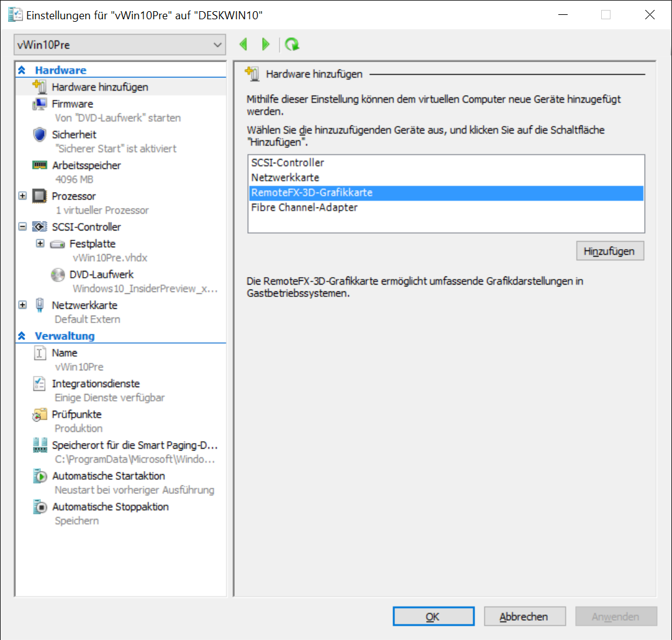Viewport: 672px width, 640px height.
Task: Select RemoteFX-3D-Grafikkarte in the device list
Action: 446,193
